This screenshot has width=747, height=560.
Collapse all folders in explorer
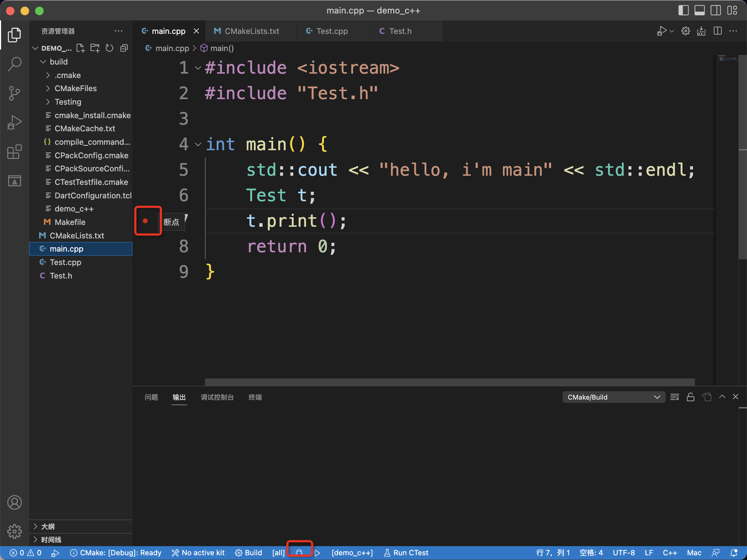(x=124, y=48)
